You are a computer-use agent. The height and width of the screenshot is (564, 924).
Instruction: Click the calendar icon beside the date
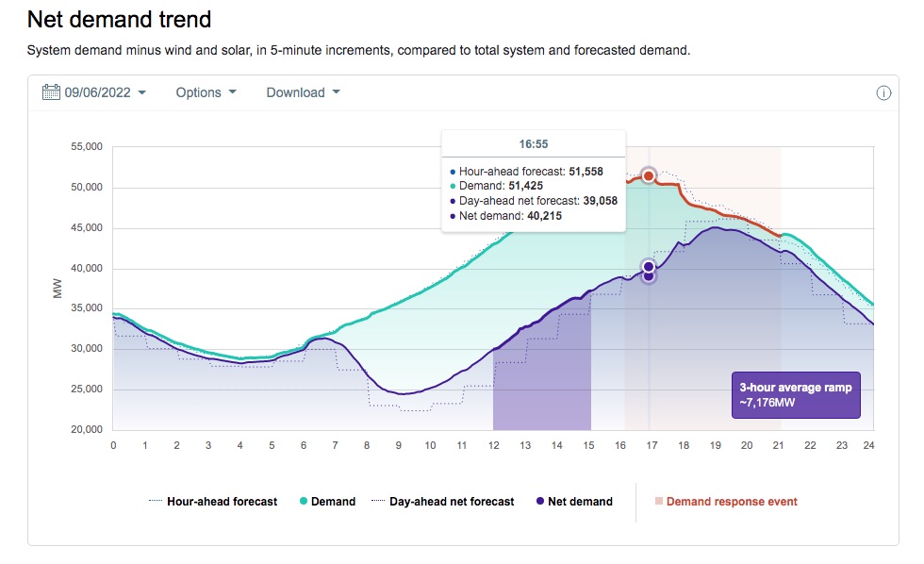51,92
